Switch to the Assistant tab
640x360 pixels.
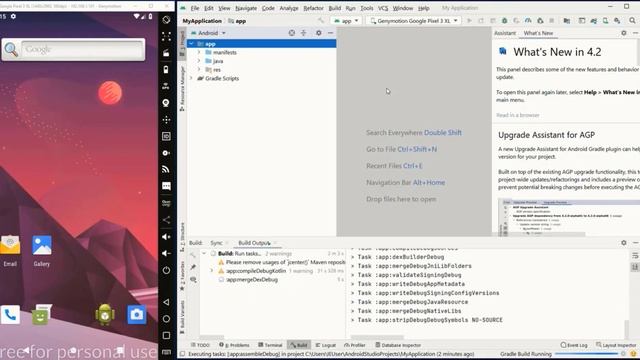click(x=505, y=33)
